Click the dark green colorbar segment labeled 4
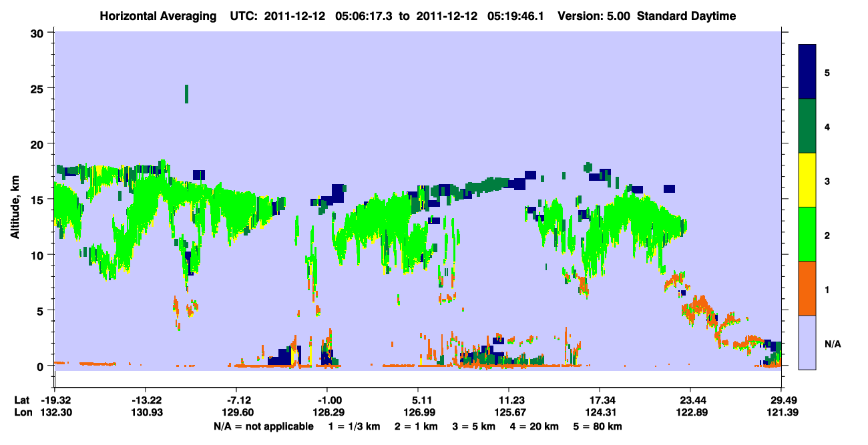Screen dimensions: 868x445 tap(807, 126)
